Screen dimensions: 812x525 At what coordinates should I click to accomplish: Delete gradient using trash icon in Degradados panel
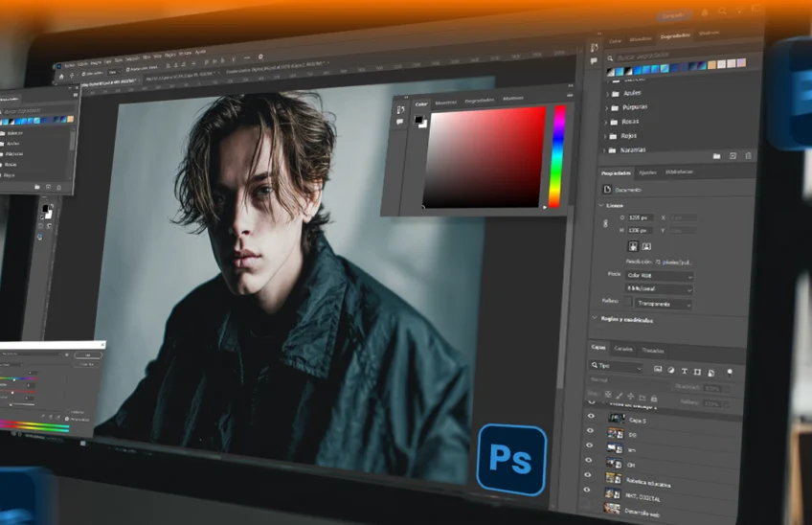(748, 155)
